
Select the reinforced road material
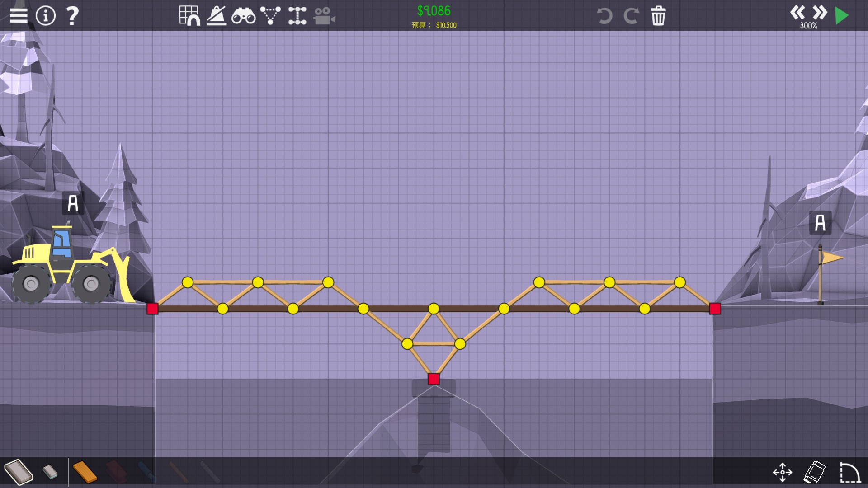tap(50, 472)
